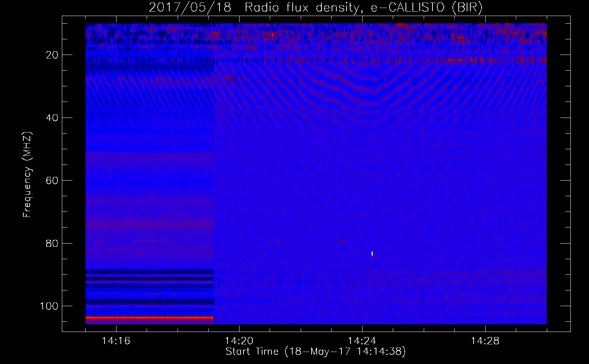Click the 80 MHz frequency tick label
The height and width of the screenshot is (364, 589).
tap(52, 243)
